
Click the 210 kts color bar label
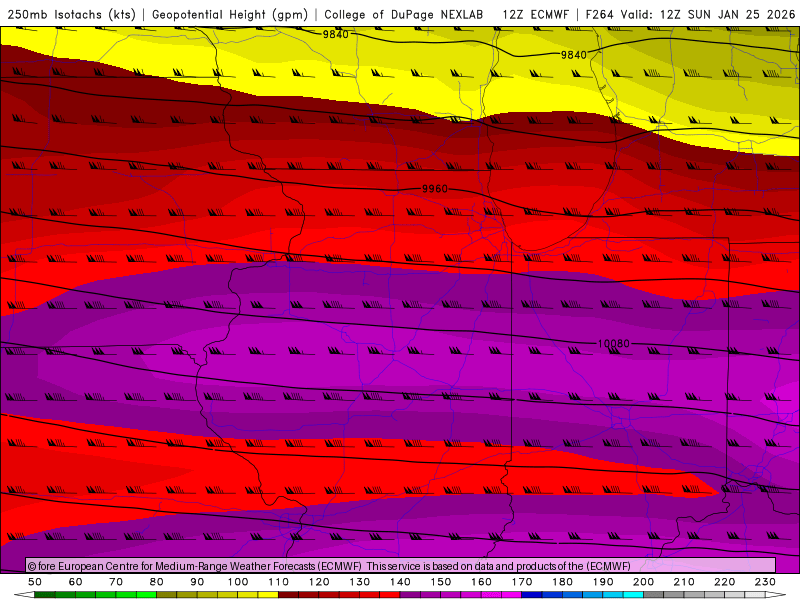(684, 582)
